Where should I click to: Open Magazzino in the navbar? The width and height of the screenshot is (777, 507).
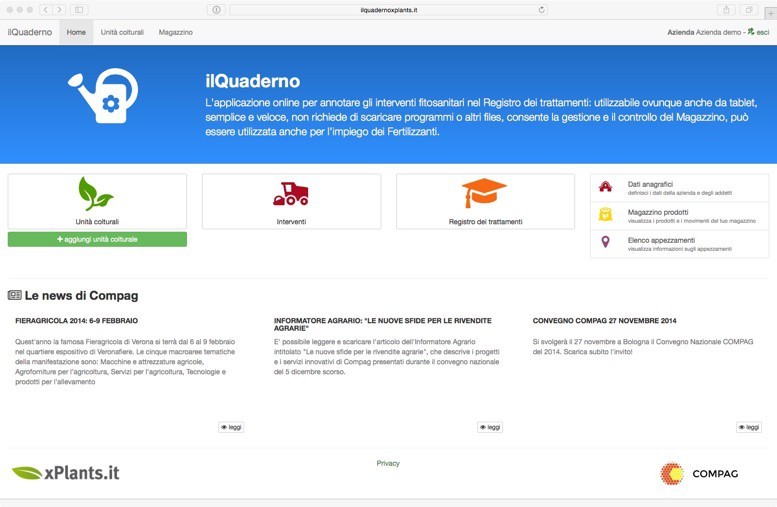175,32
